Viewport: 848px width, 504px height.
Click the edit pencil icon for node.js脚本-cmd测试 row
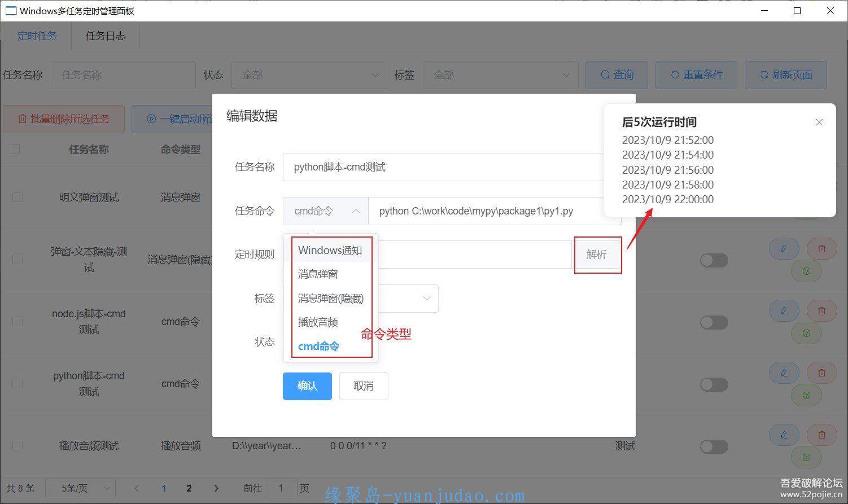coord(784,311)
